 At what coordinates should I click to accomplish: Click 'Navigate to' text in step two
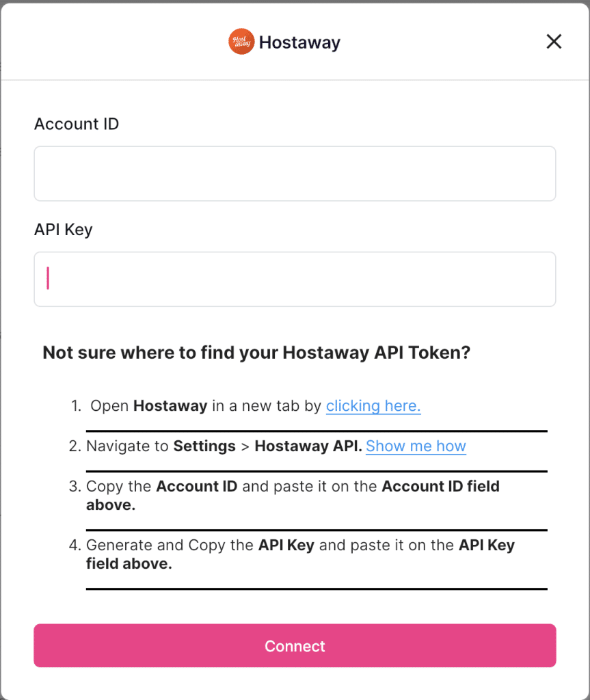pyautogui.click(x=127, y=446)
